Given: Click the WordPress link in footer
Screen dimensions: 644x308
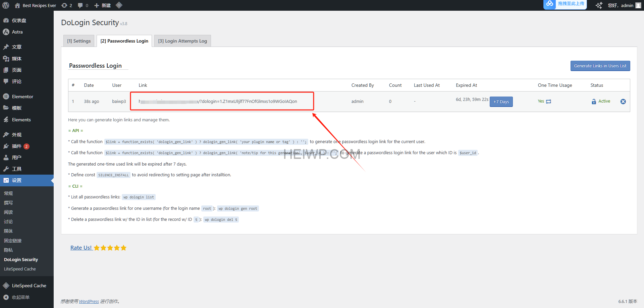Looking at the screenshot, I should [89, 301].
